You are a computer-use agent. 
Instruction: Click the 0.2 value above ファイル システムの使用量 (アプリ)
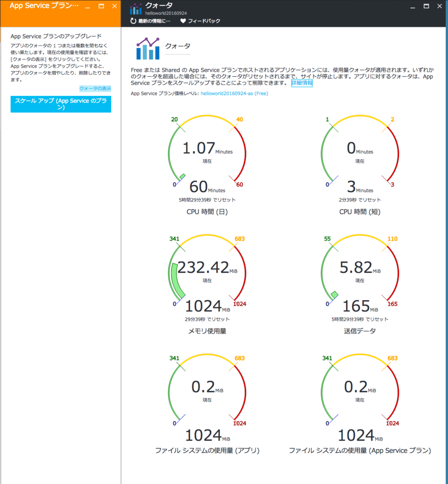[203, 387]
